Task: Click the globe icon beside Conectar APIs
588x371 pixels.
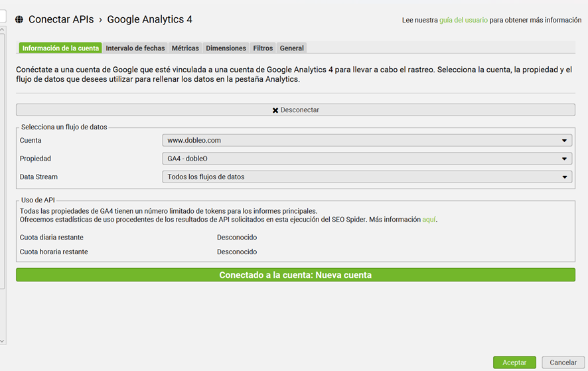Action: 19,20
